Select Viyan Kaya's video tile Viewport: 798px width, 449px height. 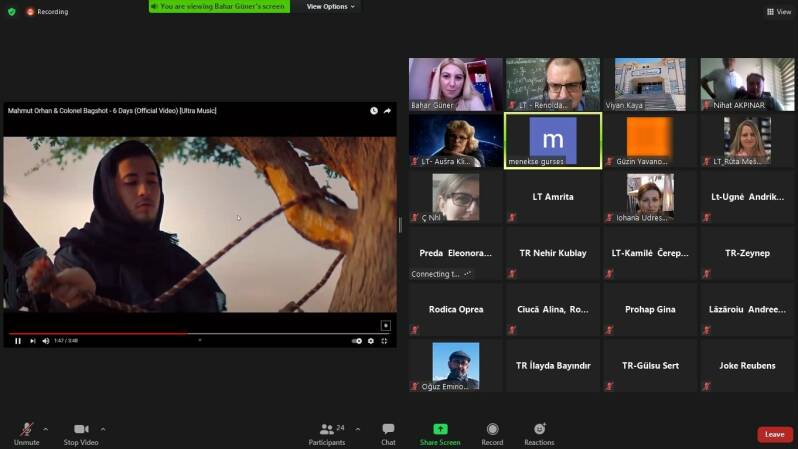[650, 84]
